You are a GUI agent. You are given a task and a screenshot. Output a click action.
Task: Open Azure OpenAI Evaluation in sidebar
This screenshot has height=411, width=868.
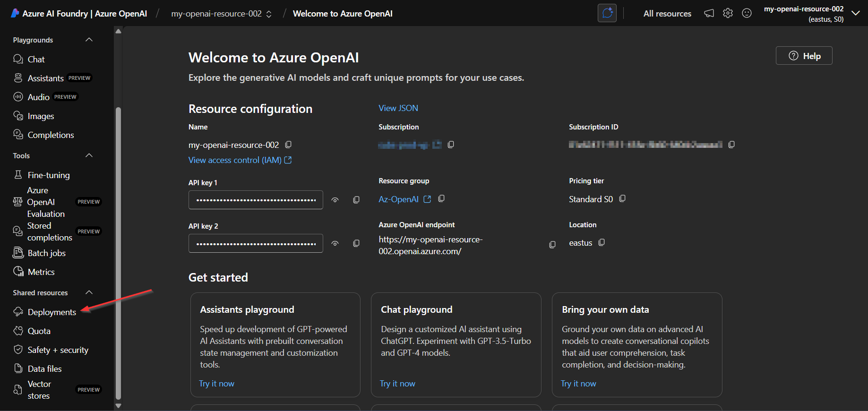[x=46, y=202]
